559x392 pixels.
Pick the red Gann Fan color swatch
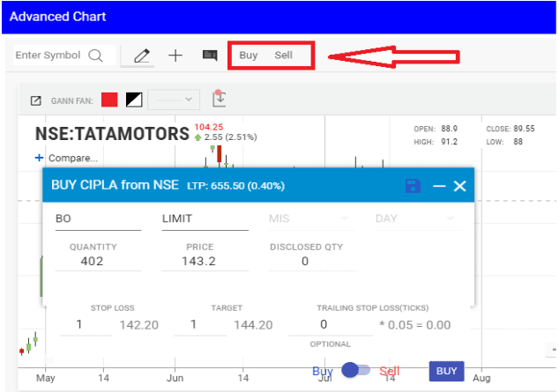click(x=109, y=100)
